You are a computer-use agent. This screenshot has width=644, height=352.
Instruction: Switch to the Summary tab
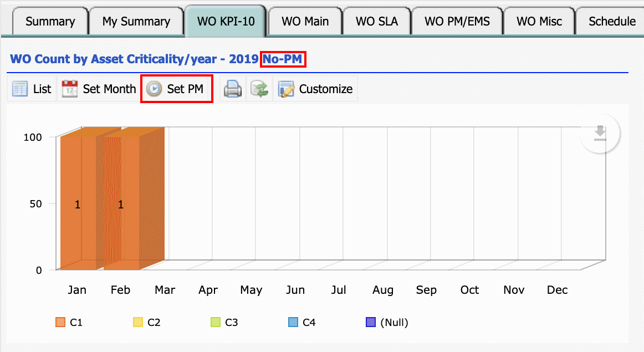click(x=49, y=21)
